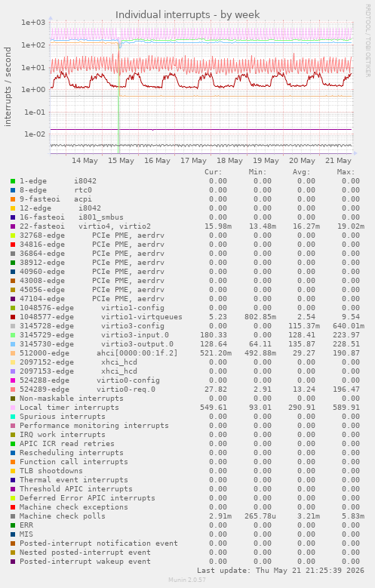
Task: Click the Max column header
Action: point(346,172)
